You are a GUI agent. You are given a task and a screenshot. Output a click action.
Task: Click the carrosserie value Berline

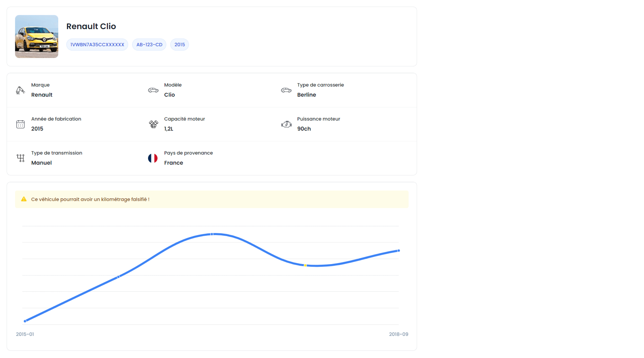point(307,95)
